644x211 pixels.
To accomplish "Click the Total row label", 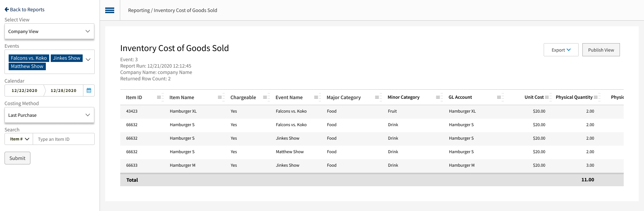I will 132,180.
